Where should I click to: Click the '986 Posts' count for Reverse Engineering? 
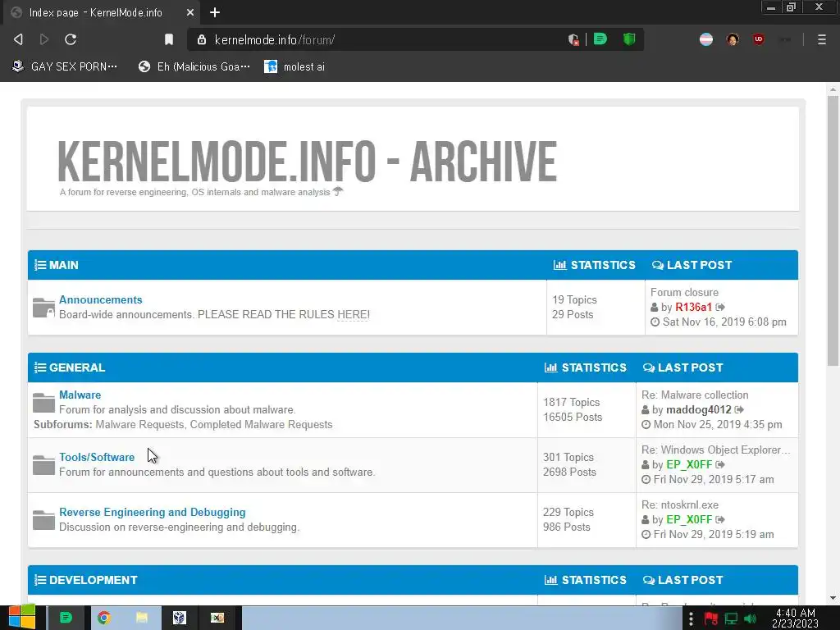[567, 527]
